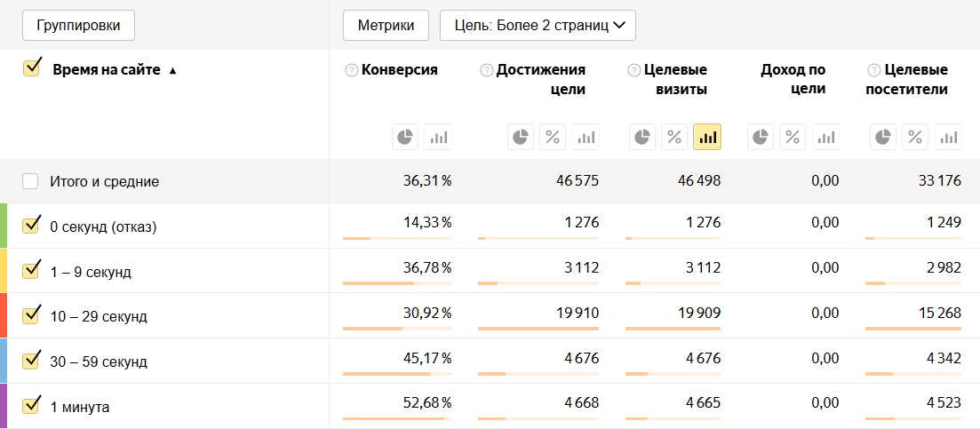Click bar chart icon under Целевые посетители
980x429 pixels.
tap(948, 137)
